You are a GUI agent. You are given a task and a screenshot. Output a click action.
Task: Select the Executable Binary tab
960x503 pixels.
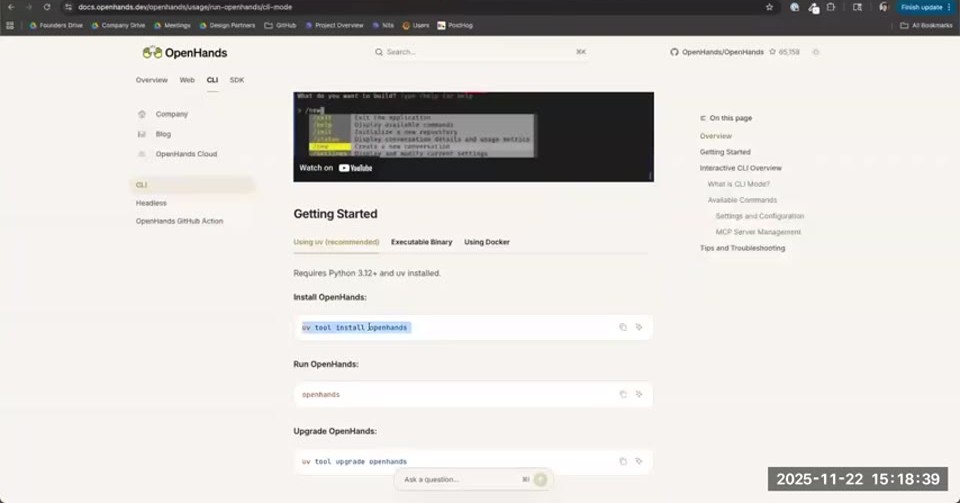point(421,242)
